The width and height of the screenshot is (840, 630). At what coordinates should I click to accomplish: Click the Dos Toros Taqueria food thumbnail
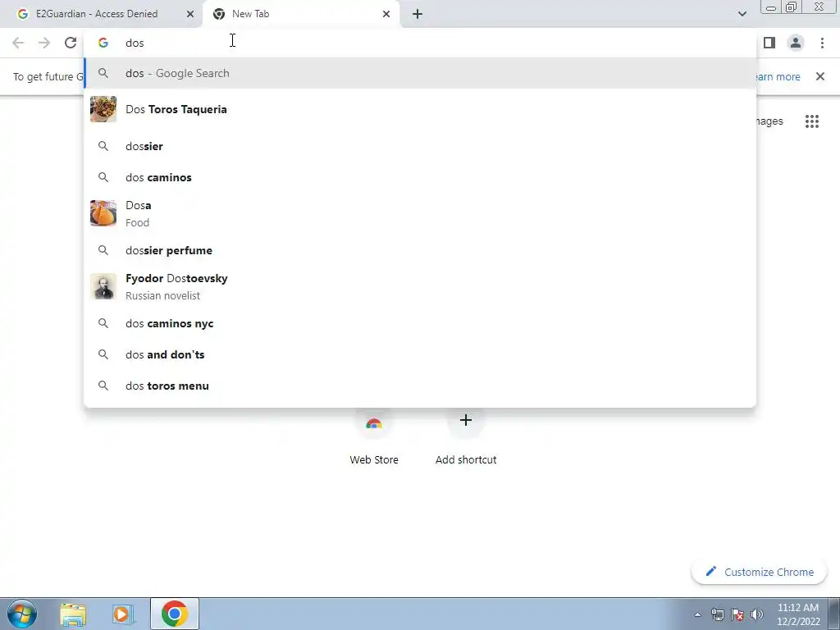coord(103,109)
